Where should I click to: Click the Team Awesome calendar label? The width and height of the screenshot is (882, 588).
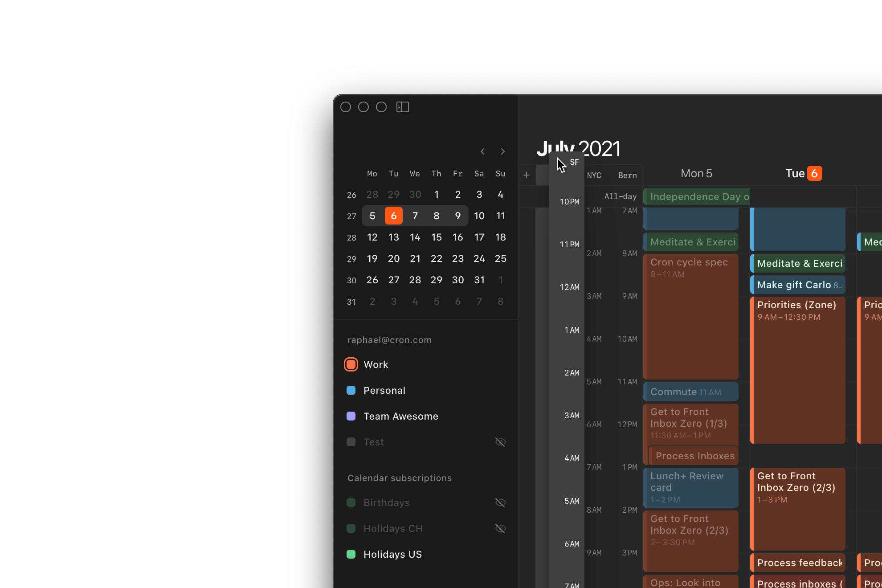[x=401, y=416]
